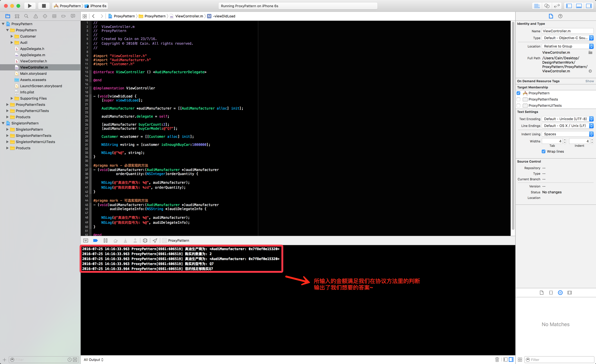Open the Find navigator search icon

pyautogui.click(x=26, y=16)
